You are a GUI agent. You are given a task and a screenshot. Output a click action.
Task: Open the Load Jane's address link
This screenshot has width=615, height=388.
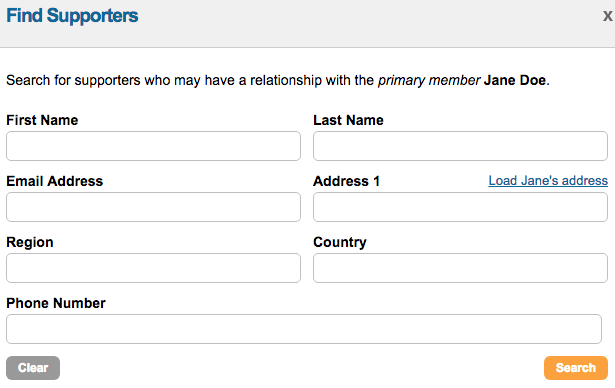(548, 180)
